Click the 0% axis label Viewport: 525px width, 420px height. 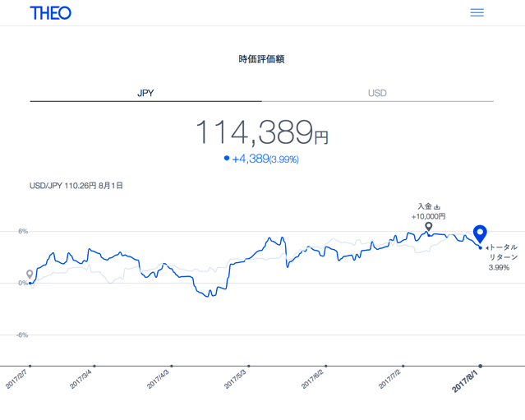23,283
